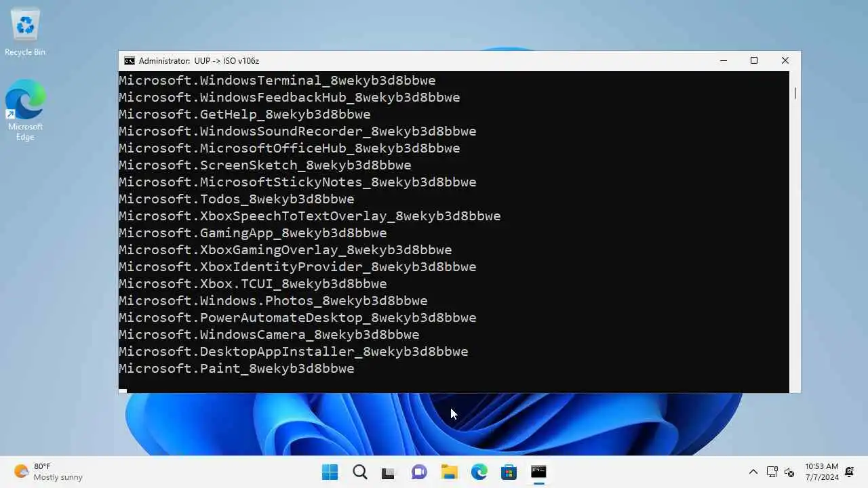The height and width of the screenshot is (488, 868).
Task: Open the Chat app on taskbar
Action: 419,472
